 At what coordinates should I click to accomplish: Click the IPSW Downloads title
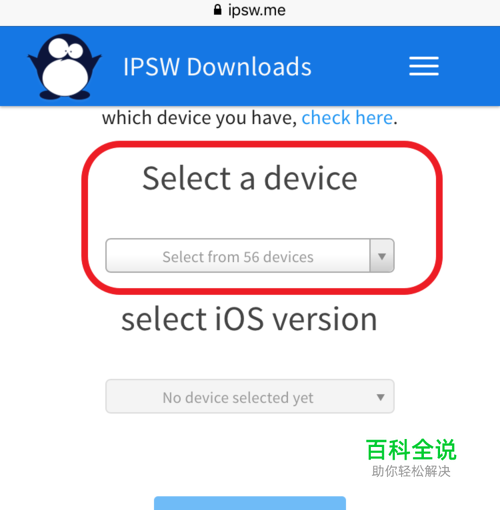click(x=217, y=67)
